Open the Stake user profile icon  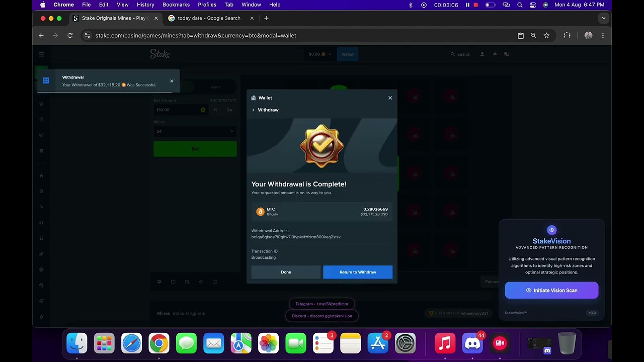pyautogui.click(x=482, y=54)
